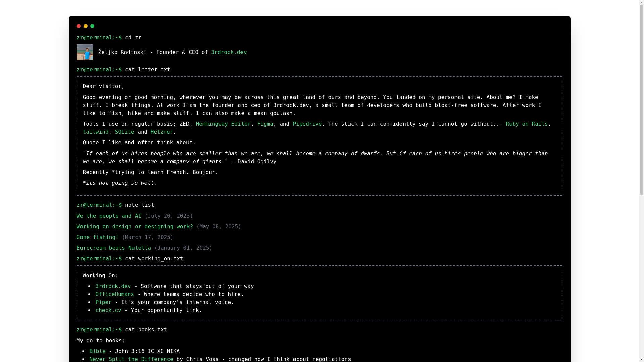Click the 'My go to books:' heading
644x362 pixels.
click(101, 341)
